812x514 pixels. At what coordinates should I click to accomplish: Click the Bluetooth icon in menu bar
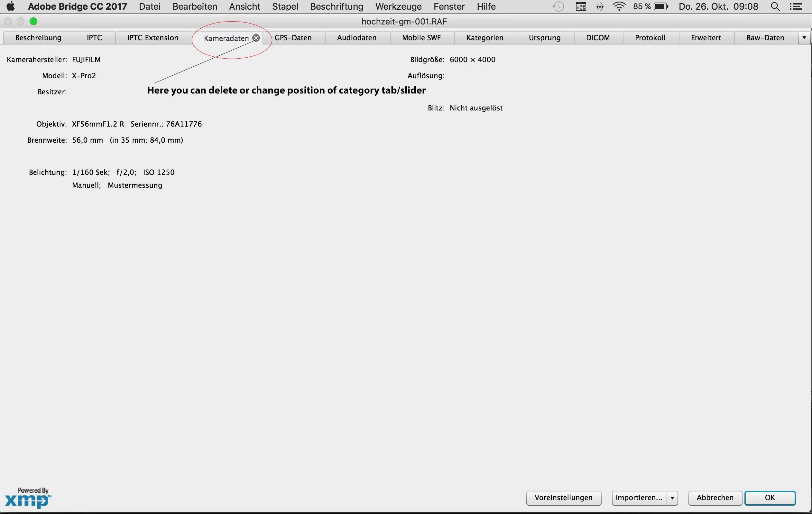(x=600, y=7)
